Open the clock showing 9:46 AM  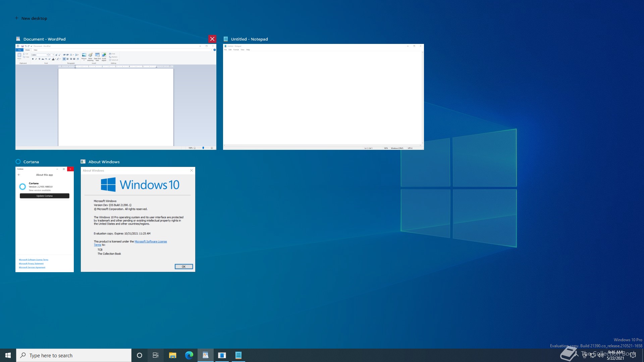click(615, 355)
